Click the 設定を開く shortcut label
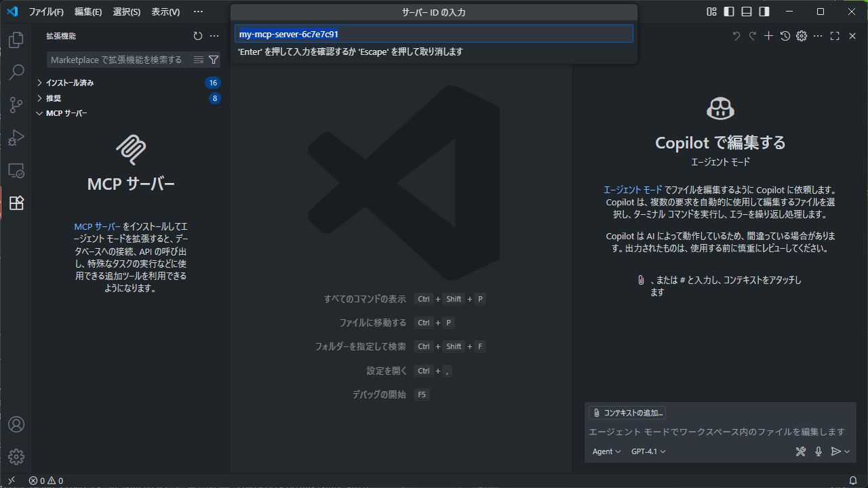 (387, 371)
